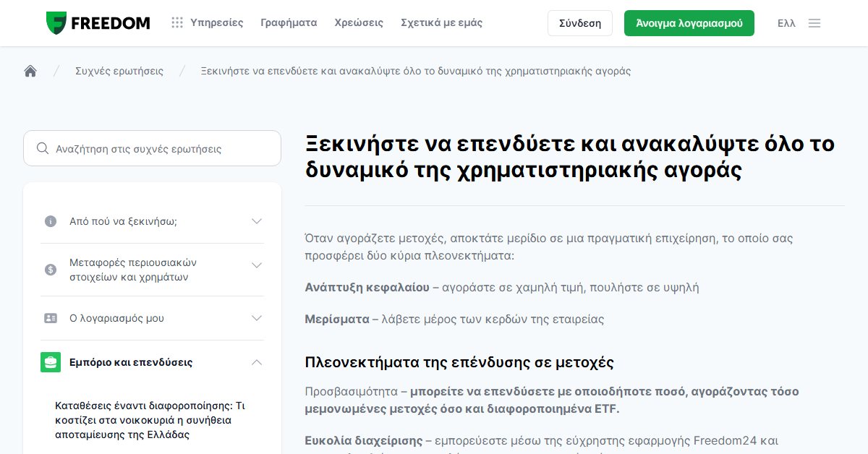Open the Γραφήματα menu item
This screenshot has width=868, height=454.
289,23
